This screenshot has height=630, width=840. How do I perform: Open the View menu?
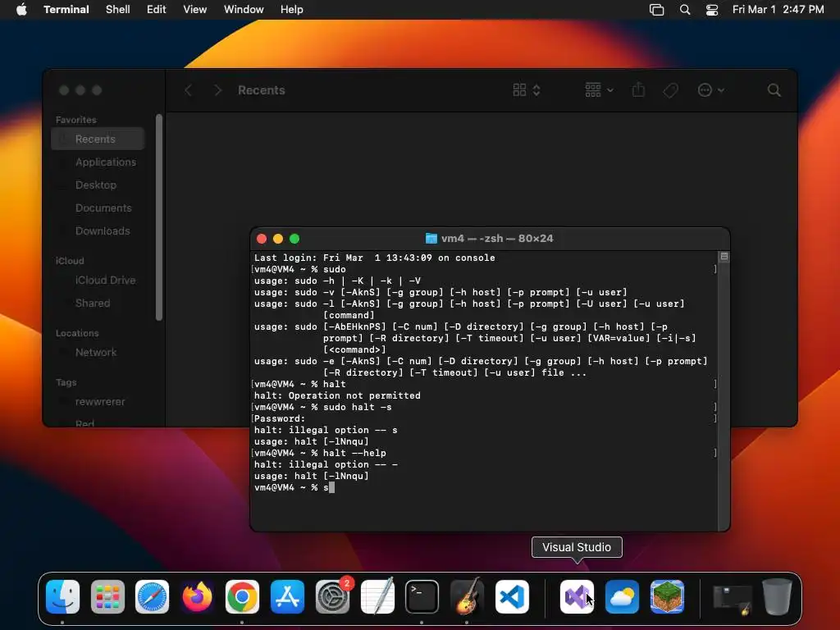click(195, 9)
